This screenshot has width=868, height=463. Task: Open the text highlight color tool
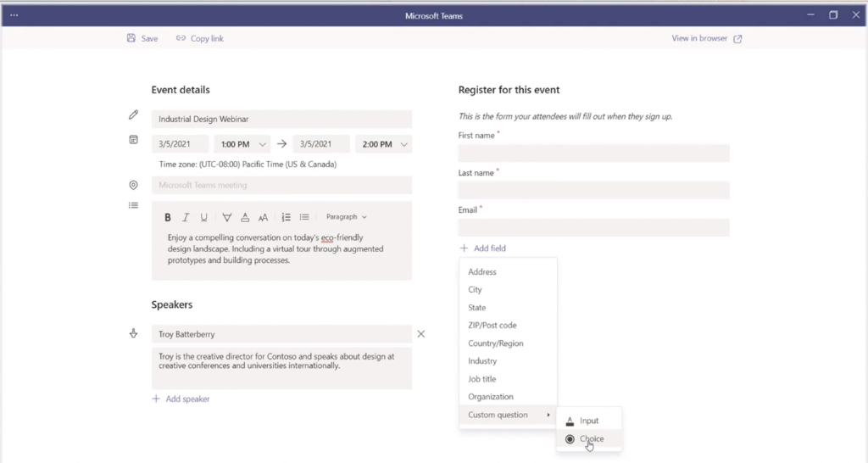click(227, 217)
